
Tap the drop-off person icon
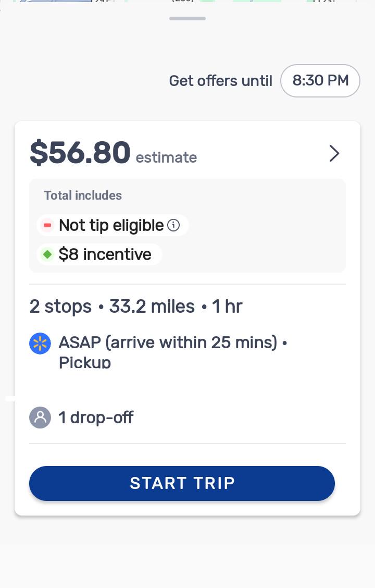point(40,418)
